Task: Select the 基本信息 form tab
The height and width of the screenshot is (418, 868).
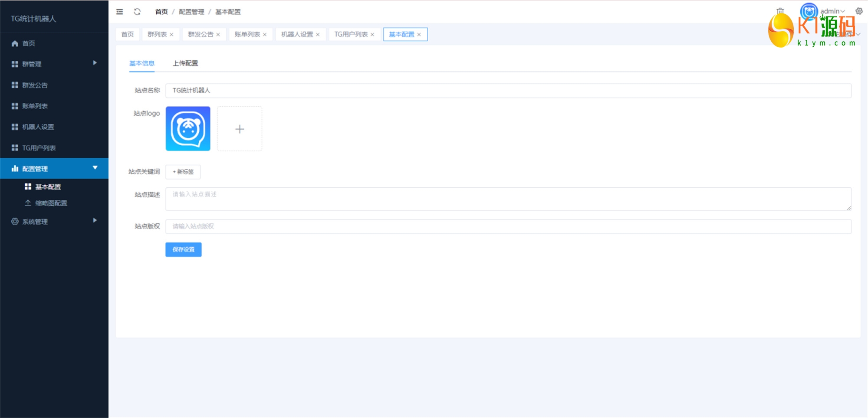Action: click(x=142, y=63)
